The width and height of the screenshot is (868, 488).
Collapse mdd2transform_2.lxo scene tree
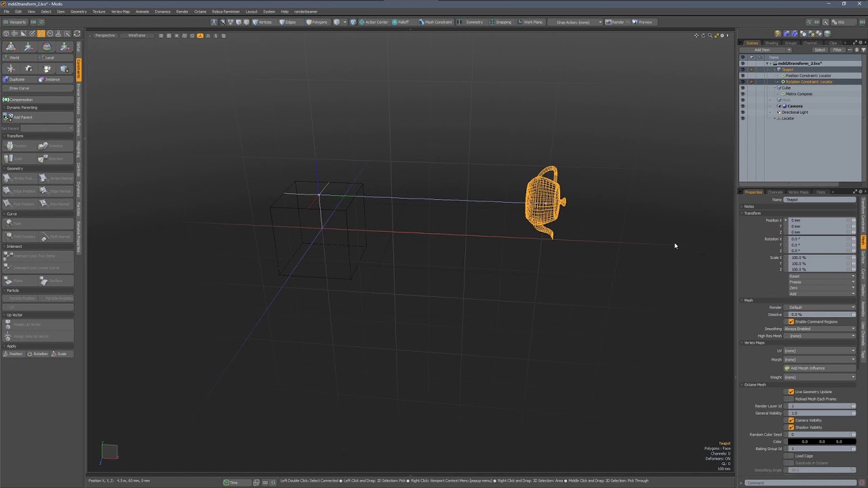[x=768, y=63]
